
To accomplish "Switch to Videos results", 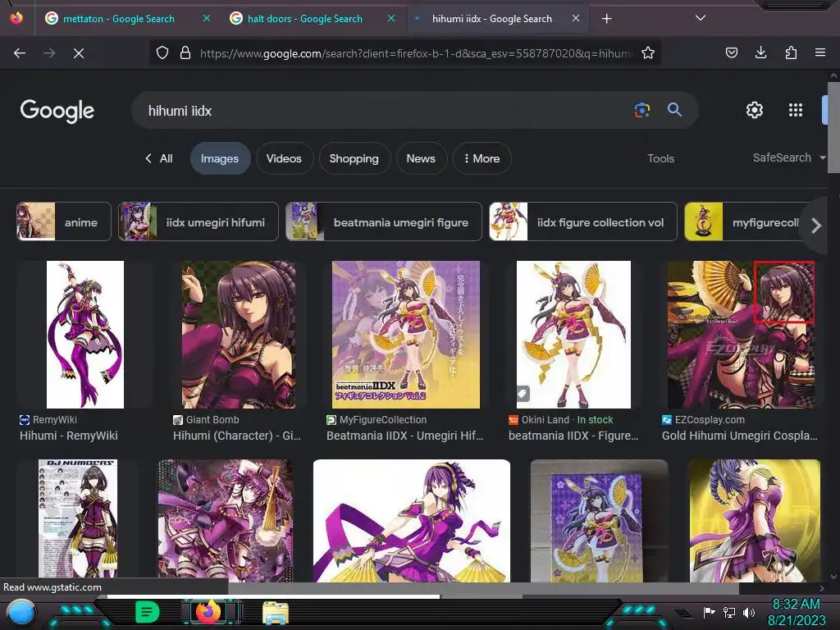I will click(284, 158).
